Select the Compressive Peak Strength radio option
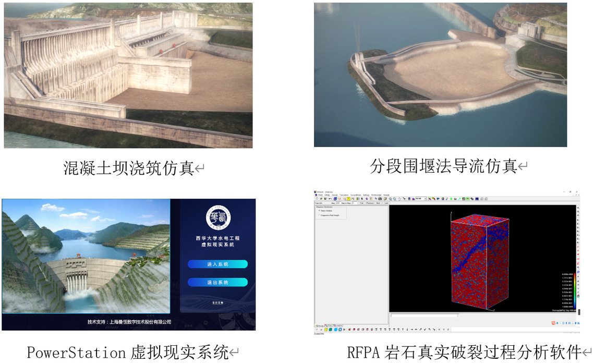The width and height of the screenshot is (594, 364). (319, 215)
